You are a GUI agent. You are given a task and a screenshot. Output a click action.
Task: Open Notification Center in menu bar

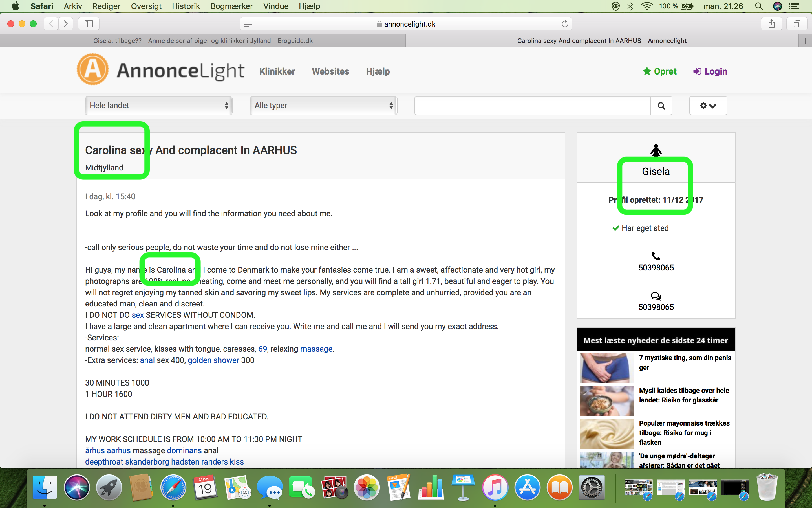tap(794, 6)
